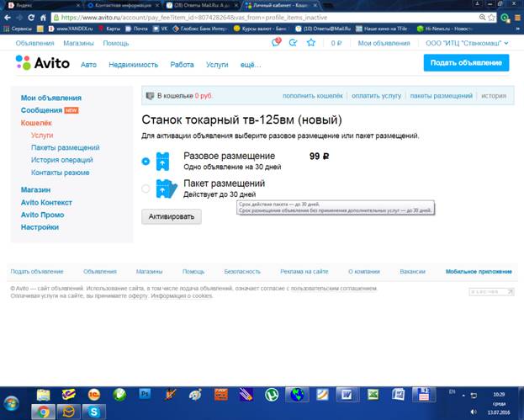Switch to Ответы Mail.Ru browser tab
This screenshot has width=524, height=420.
point(202,5)
